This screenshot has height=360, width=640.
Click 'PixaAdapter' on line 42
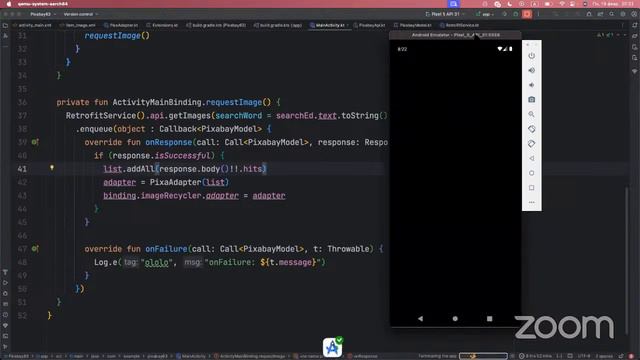point(176,182)
